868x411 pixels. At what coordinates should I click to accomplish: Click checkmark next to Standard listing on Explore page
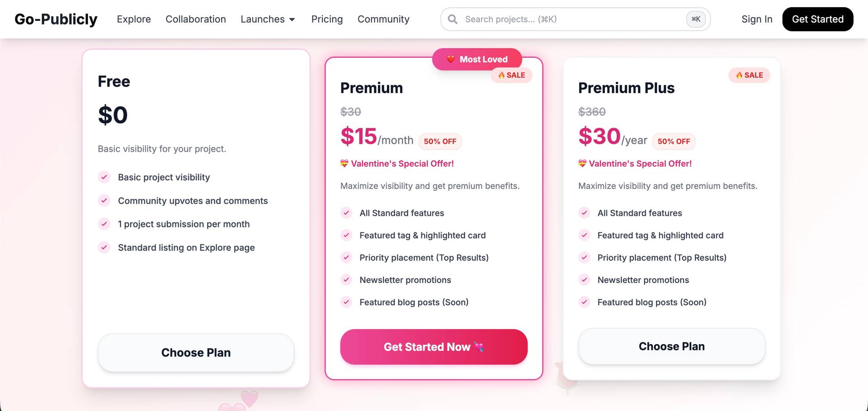point(104,247)
